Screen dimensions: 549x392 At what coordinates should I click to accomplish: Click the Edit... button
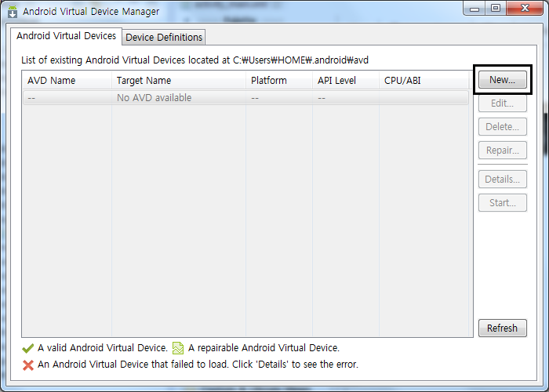click(x=503, y=103)
